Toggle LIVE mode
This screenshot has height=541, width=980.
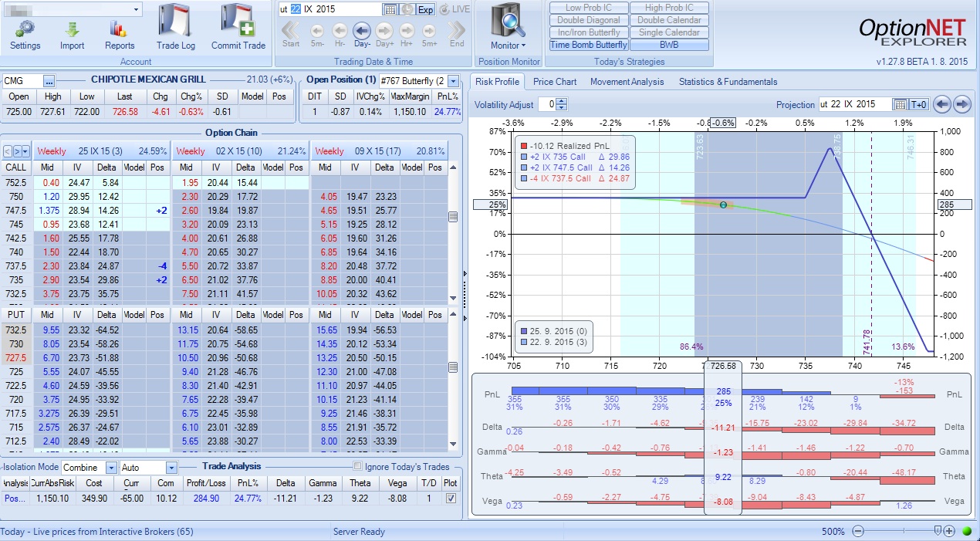455,9
